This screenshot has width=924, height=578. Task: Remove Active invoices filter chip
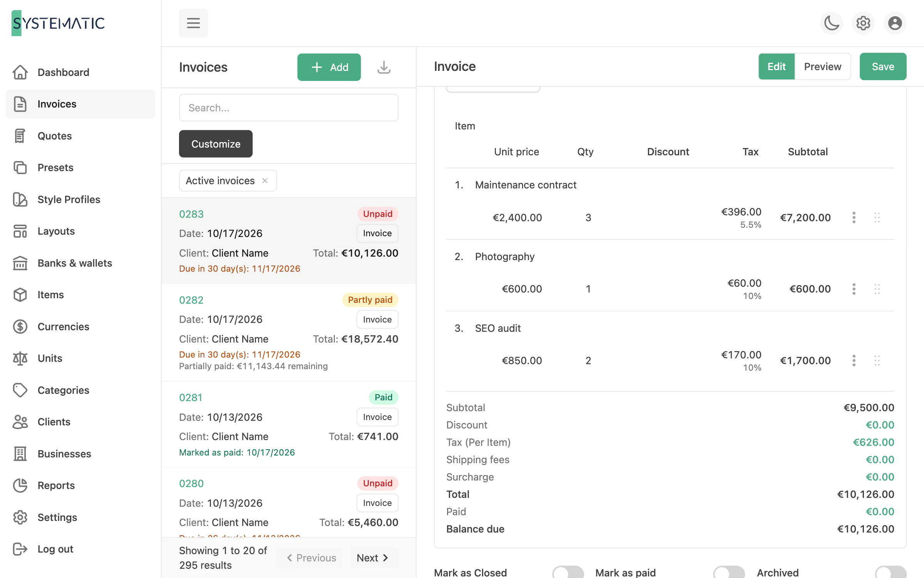[265, 181]
